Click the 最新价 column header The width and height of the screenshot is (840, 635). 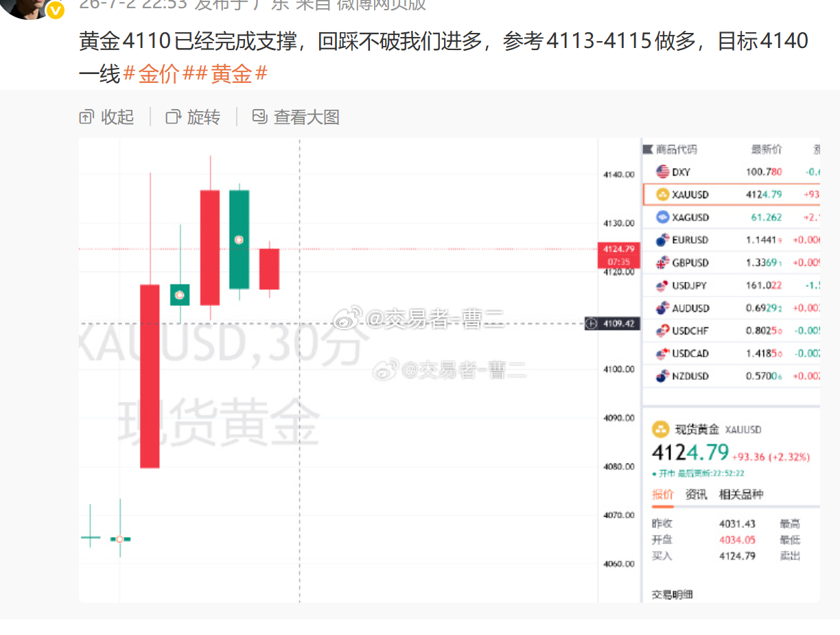pyautogui.click(x=766, y=149)
